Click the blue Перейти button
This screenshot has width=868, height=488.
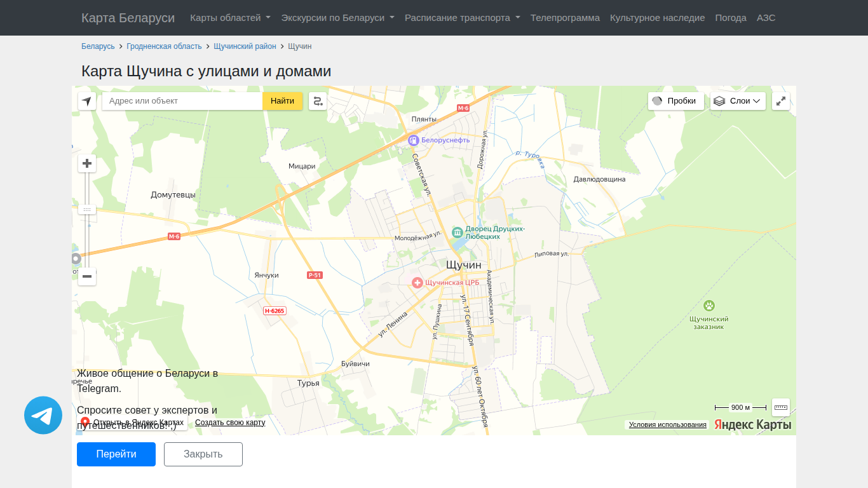[x=116, y=454]
